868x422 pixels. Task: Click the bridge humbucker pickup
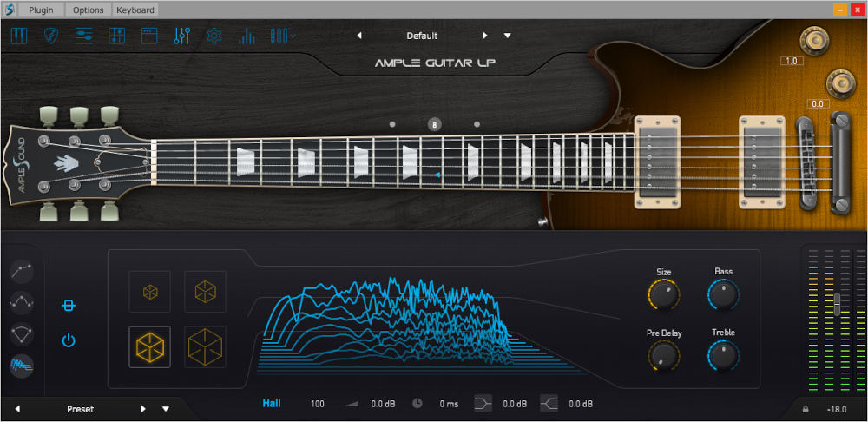762,162
